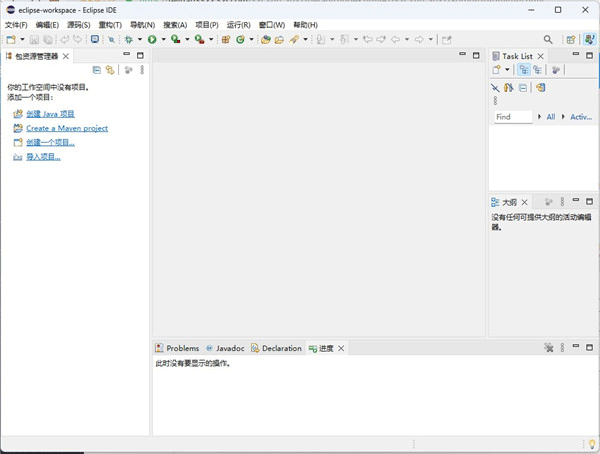Open the Open Perspective icon
600x454 pixels.
[x=570, y=39]
